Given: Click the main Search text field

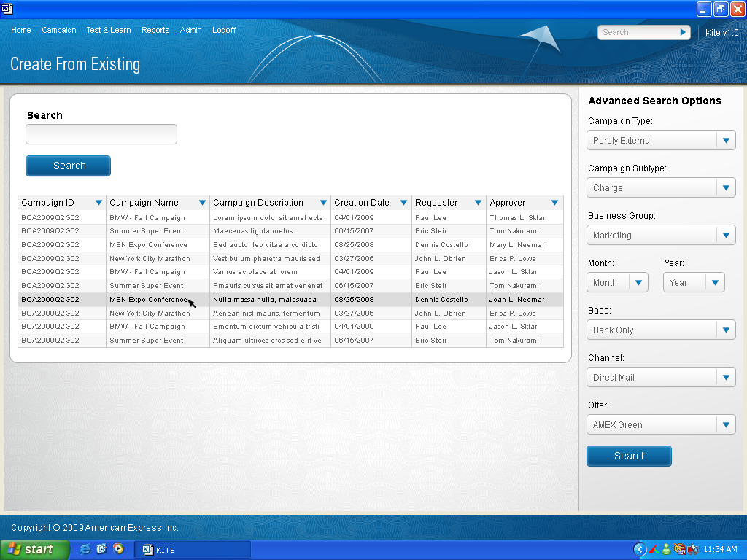Looking at the screenshot, I should click(101, 135).
